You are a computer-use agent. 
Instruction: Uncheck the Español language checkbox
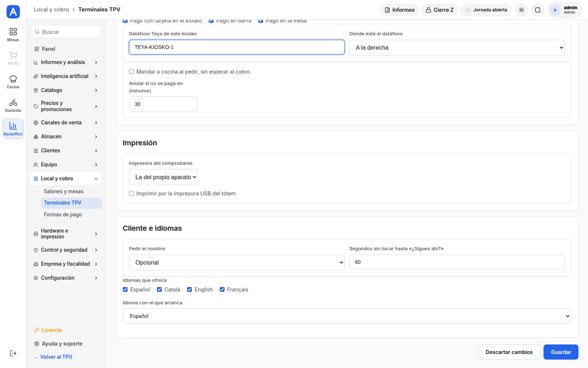point(125,290)
